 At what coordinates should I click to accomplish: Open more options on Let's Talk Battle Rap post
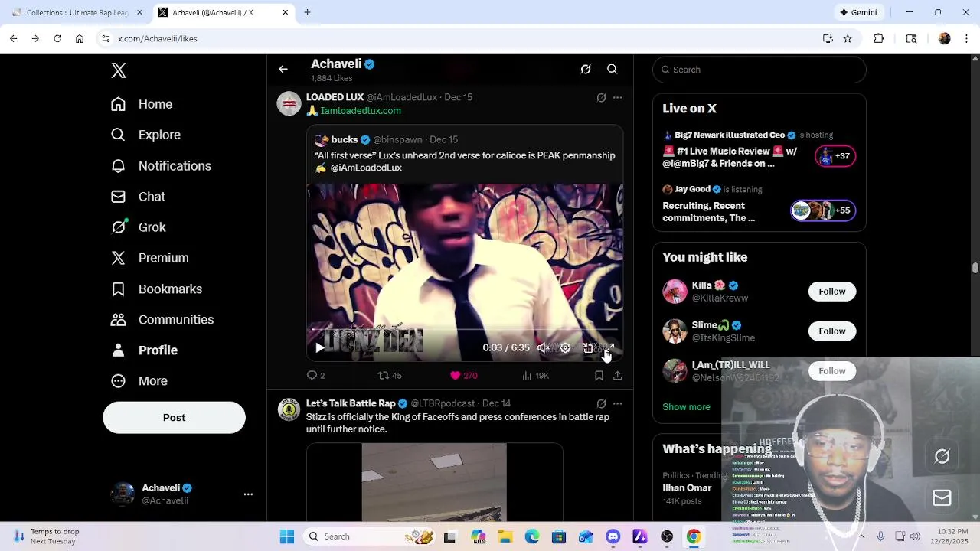618,404
